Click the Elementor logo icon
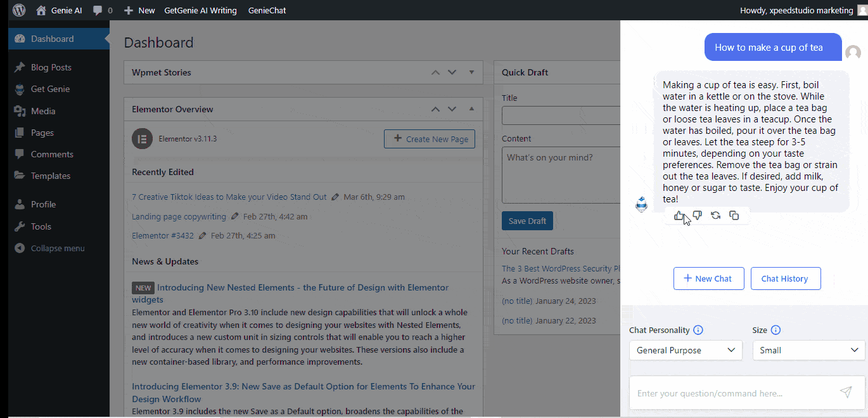This screenshot has width=868, height=418. click(x=142, y=139)
